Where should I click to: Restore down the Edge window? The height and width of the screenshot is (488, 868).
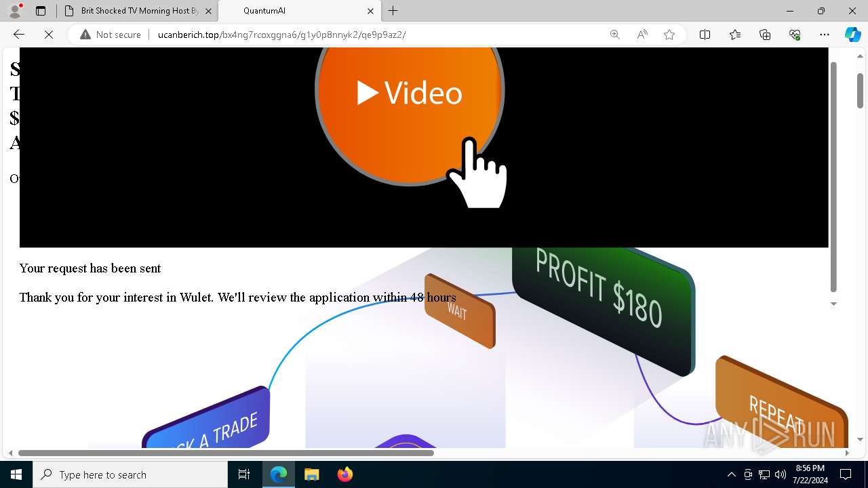[x=821, y=11]
